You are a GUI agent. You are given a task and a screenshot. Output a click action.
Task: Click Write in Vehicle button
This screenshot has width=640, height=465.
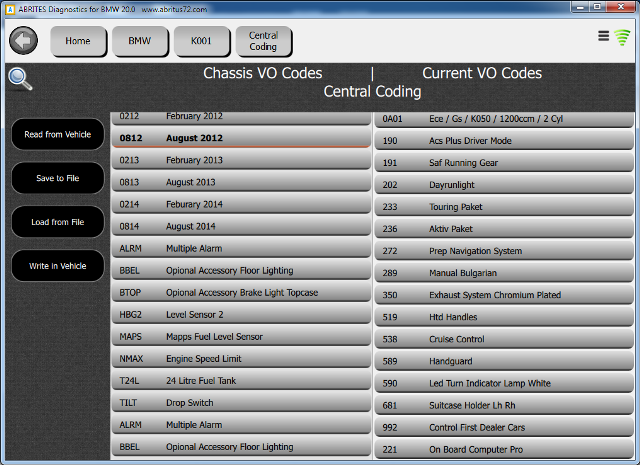coord(58,266)
